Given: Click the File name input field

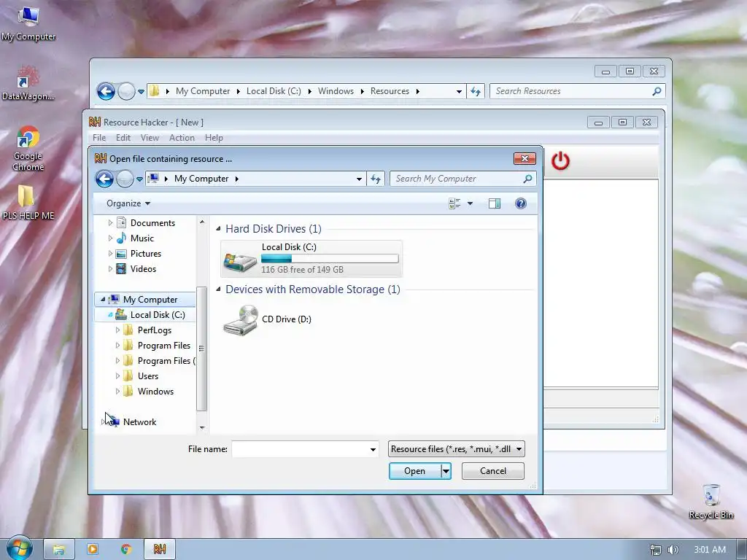Looking at the screenshot, I should 300,449.
